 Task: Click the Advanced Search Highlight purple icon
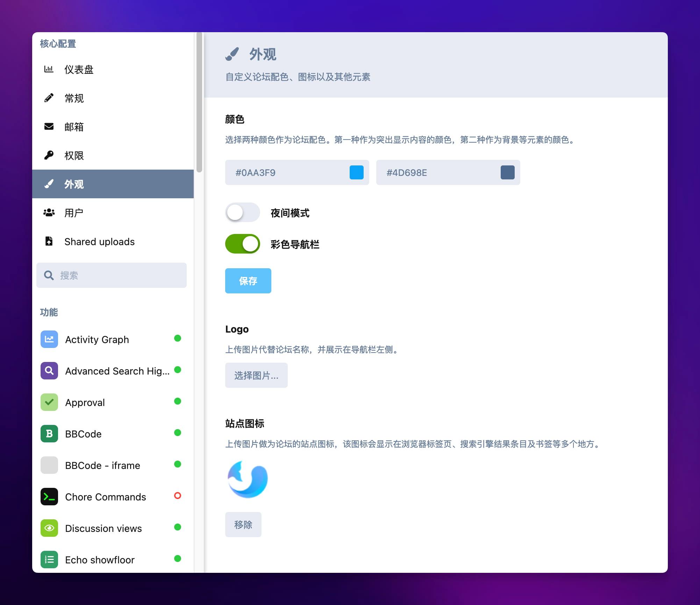pyautogui.click(x=49, y=371)
